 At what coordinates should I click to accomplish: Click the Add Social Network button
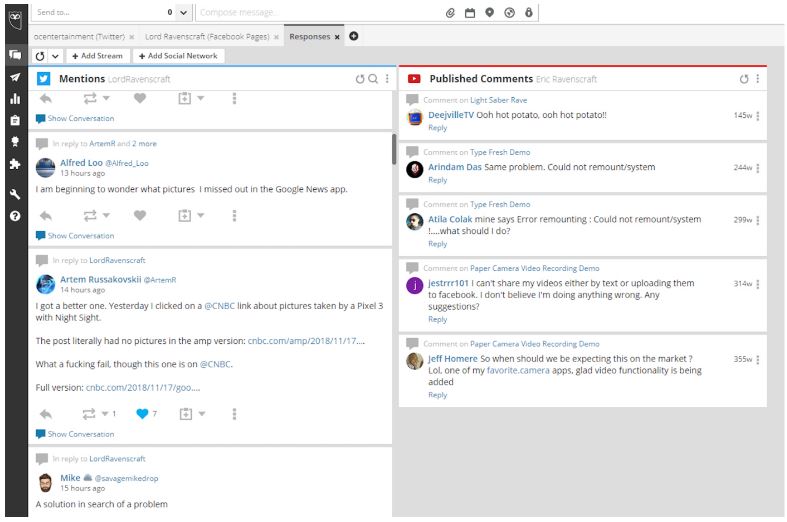pos(178,56)
